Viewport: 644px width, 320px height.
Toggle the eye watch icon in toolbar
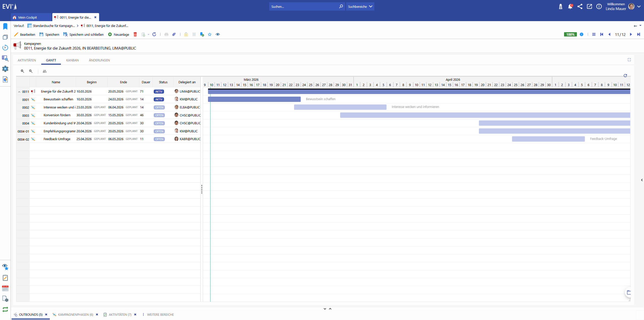tap(218, 34)
